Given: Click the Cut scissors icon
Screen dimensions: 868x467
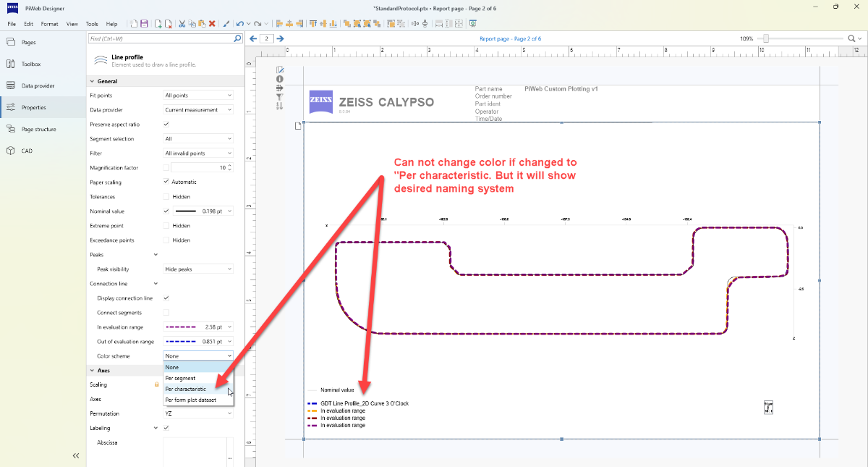Looking at the screenshot, I should tap(182, 24).
